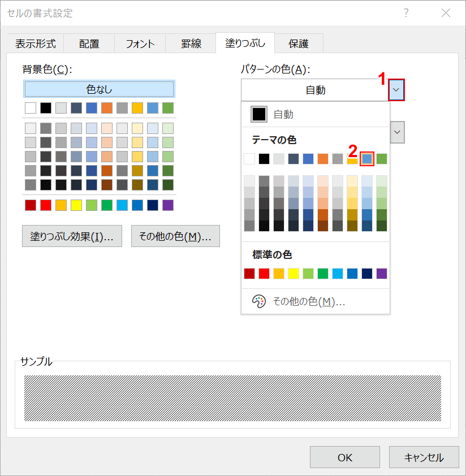The width and height of the screenshot is (466, 476).
Task: Choose orange background color in top row
Action: click(107, 108)
